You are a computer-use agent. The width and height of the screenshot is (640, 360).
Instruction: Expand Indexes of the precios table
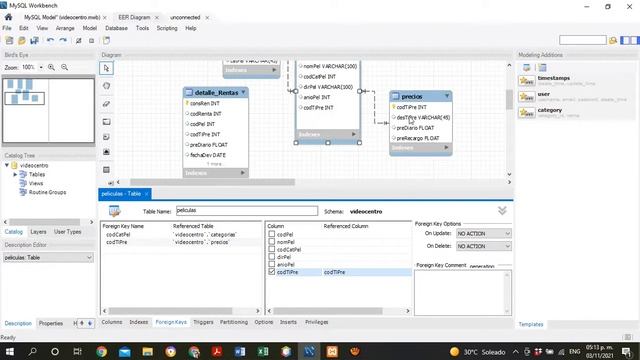(446, 148)
